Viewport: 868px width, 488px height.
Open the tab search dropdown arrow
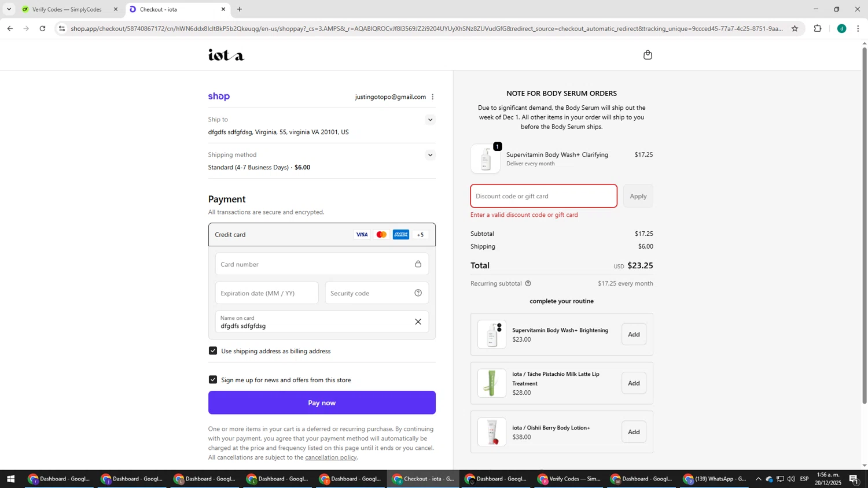9,9
